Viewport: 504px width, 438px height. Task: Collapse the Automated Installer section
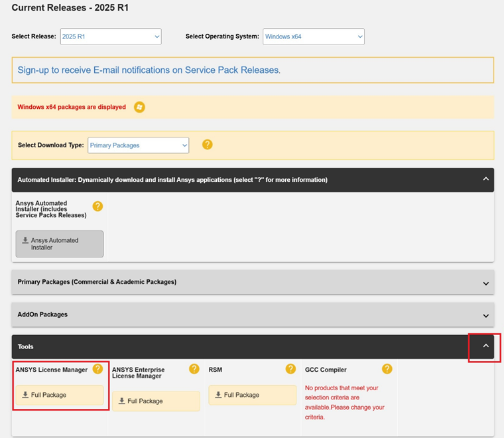coord(485,179)
